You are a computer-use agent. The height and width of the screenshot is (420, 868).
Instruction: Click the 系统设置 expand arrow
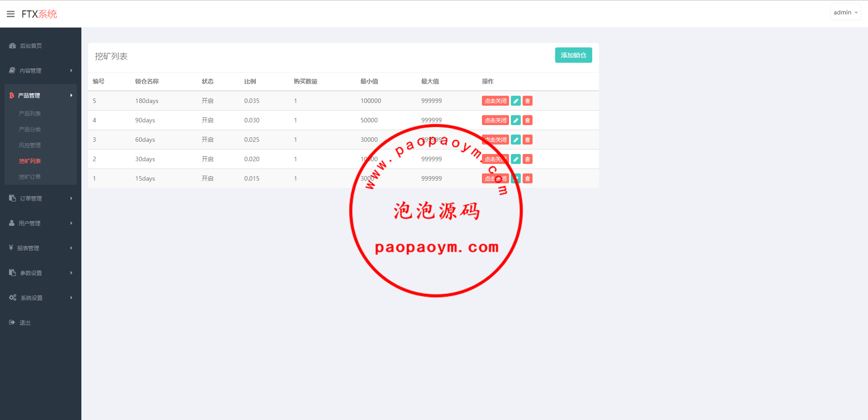click(71, 298)
